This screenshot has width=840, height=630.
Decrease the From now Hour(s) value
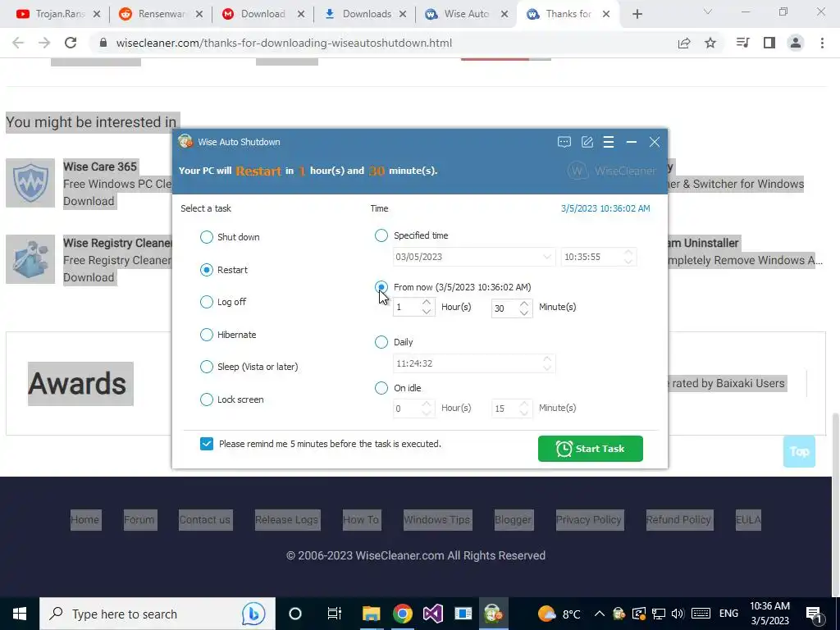point(427,312)
